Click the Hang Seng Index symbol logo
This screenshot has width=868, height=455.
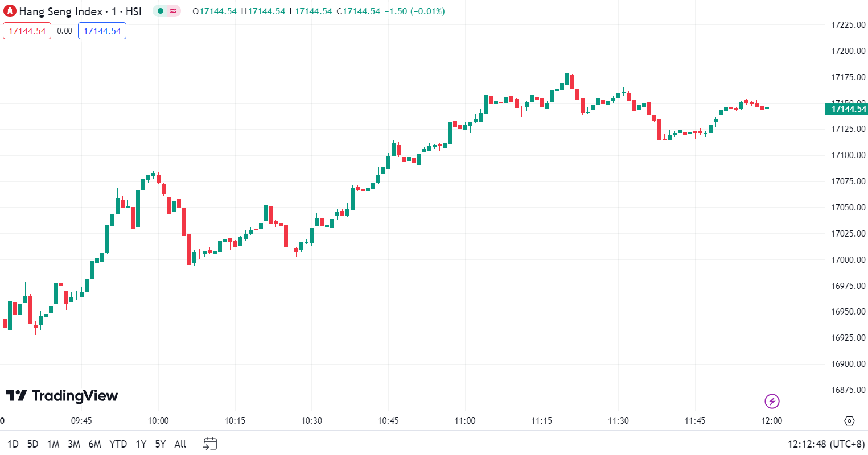10,11
